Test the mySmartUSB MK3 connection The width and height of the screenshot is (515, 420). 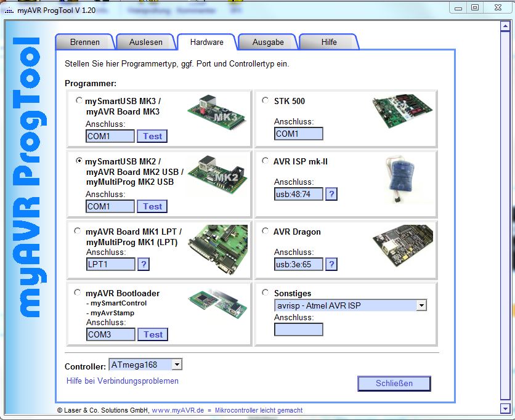(152, 136)
